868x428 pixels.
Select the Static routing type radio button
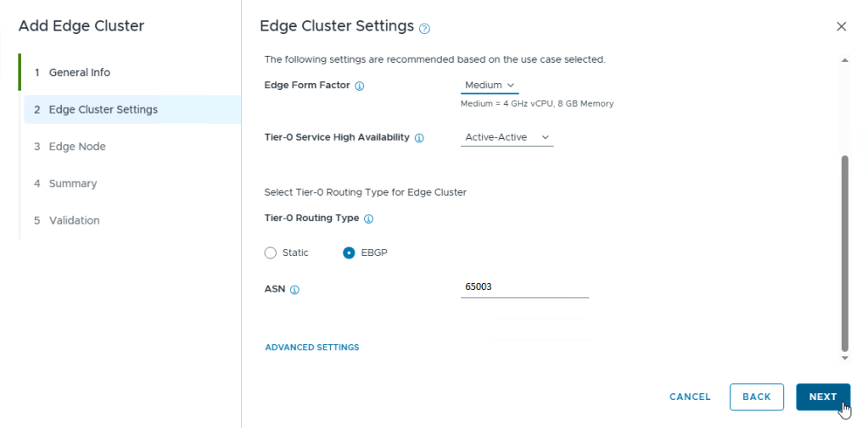click(x=271, y=253)
